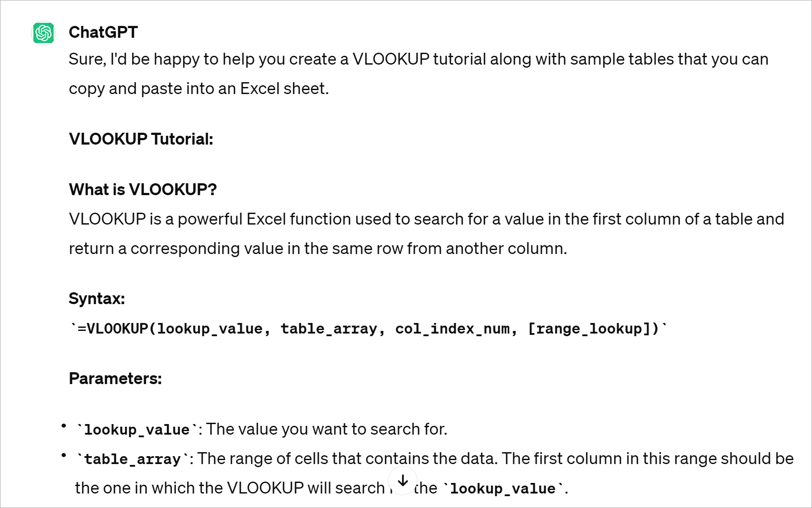The width and height of the screenshot is (812, 508).
Task: Click the 'Sure, I'd be happy to help' intro line
Action: point(417,59)
